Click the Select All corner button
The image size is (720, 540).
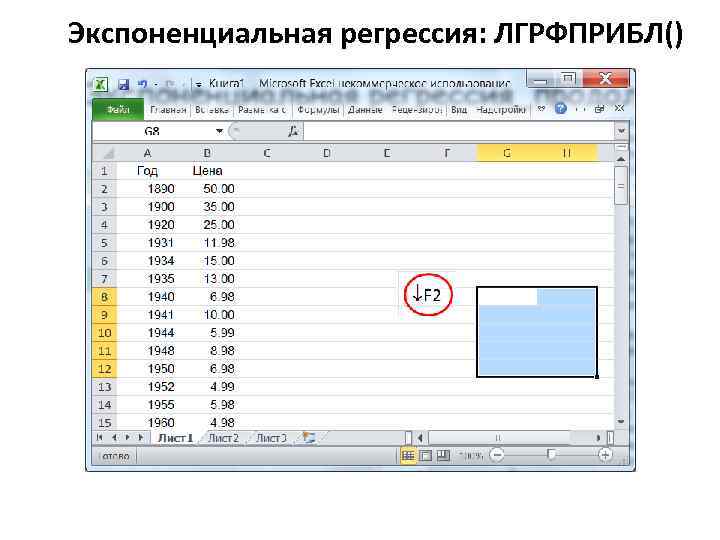coord(105,153)
